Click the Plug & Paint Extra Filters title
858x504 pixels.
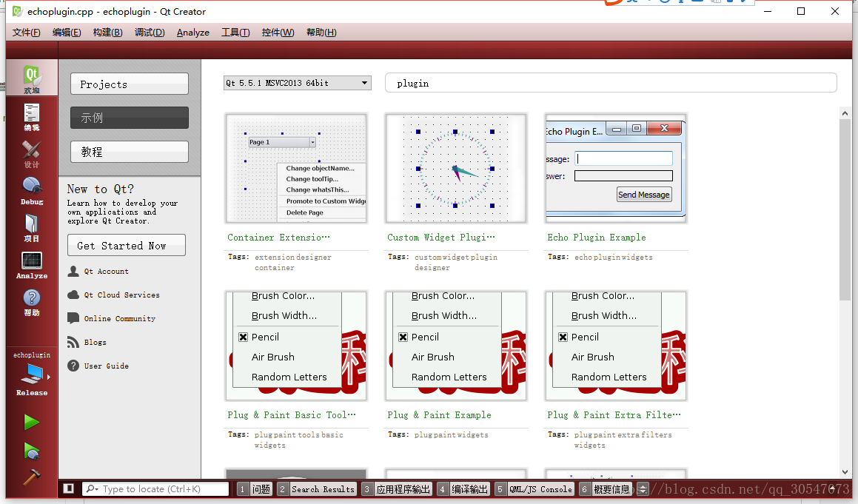[614, 414]
